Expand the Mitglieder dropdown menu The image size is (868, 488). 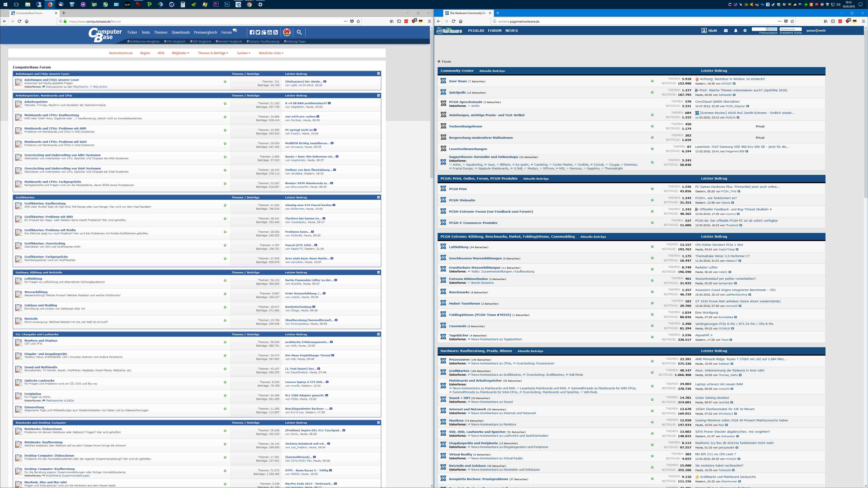click(x=180, y=53)
